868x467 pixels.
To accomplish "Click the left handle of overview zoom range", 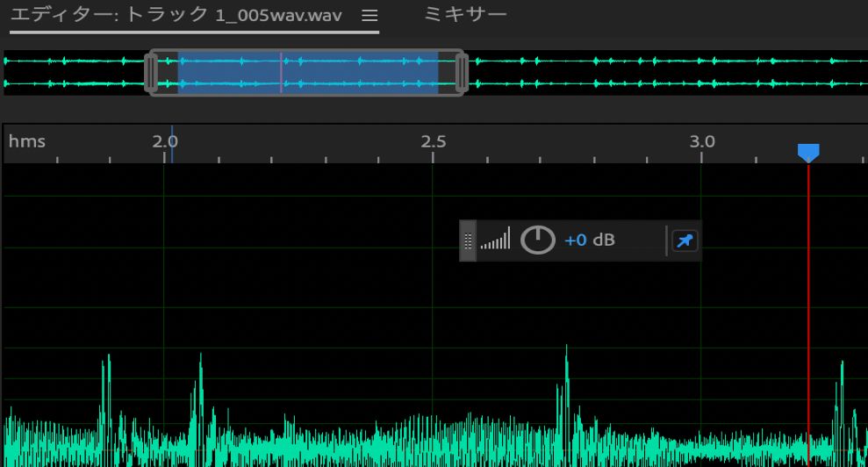I will pos(151,73).
